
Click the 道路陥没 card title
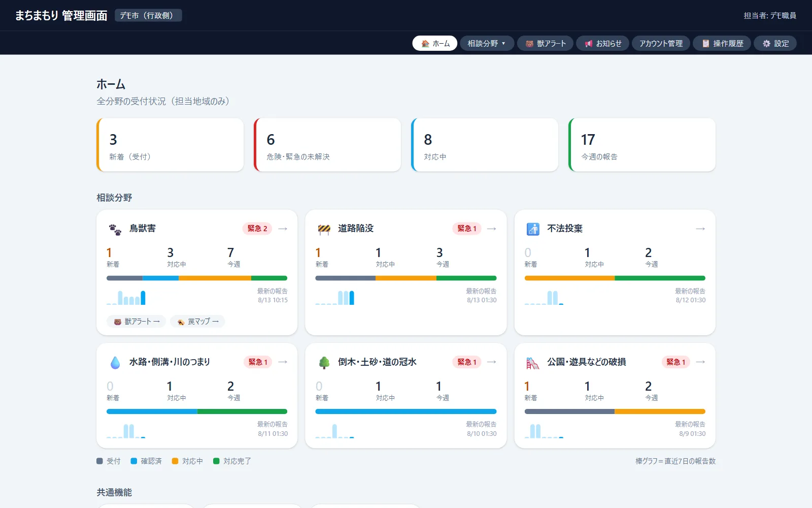(356, 229)
